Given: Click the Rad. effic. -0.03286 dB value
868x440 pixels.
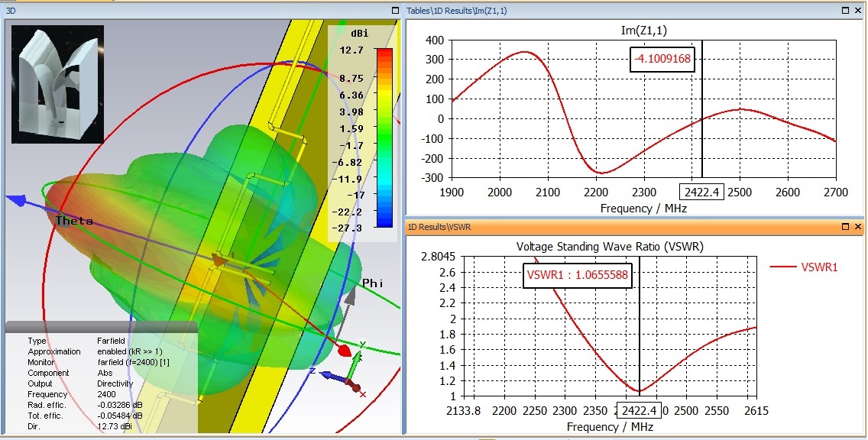Looking at the screenshot, I should pos(120,405).
